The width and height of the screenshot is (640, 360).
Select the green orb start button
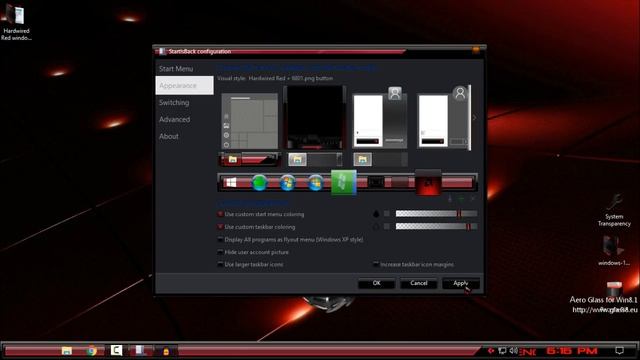[260, 183]
